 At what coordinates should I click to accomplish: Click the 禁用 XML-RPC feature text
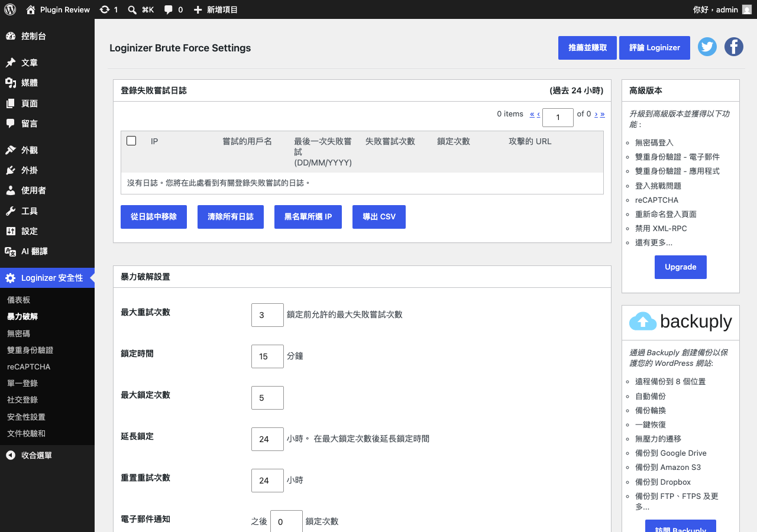tap(661, 228)
